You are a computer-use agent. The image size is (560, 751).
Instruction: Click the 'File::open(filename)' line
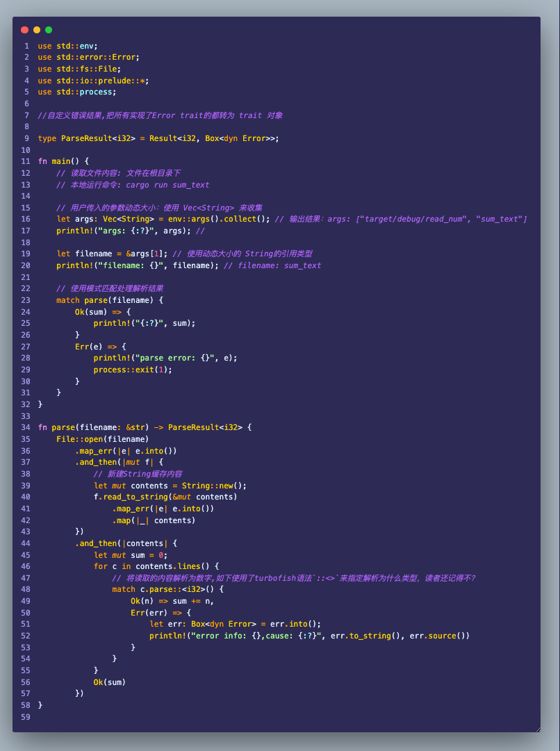103,439
